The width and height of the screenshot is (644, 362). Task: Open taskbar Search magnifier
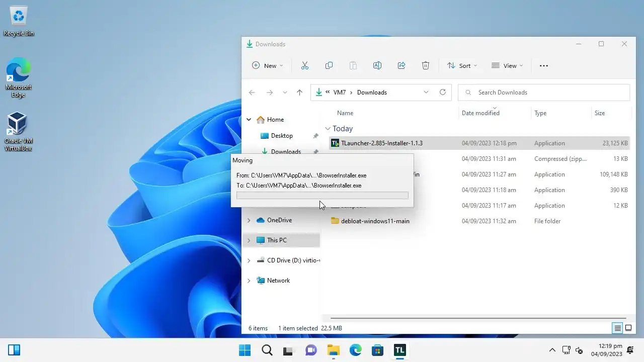click(x=267, y=350)
